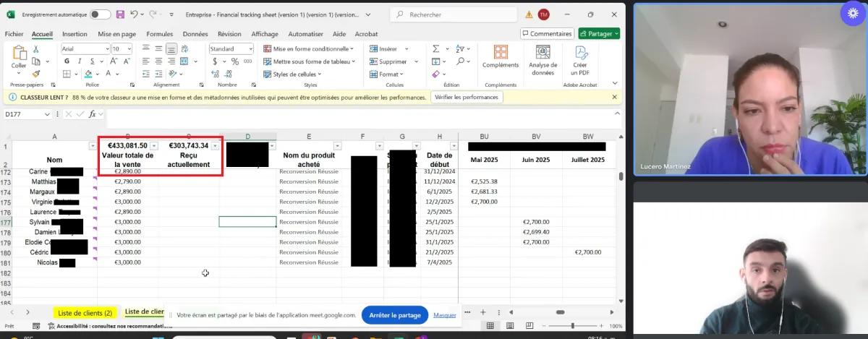Click the Créer un PDF icon
Viewport: 868px width, 339px height.
(580, 58)
